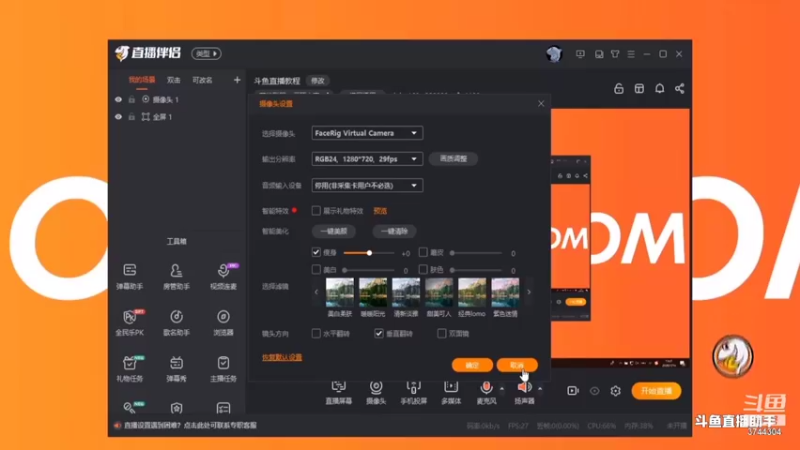This screenshot has width=800, height=450.
Task: Uncheck the 瘦身 slimming checkbox
Action: (316, 252)
